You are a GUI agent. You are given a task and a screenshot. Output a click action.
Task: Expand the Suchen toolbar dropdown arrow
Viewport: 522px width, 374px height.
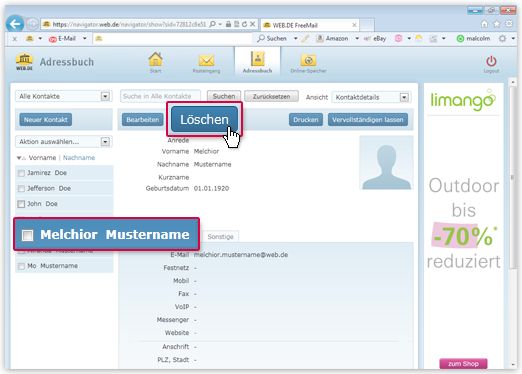(295, 39)
